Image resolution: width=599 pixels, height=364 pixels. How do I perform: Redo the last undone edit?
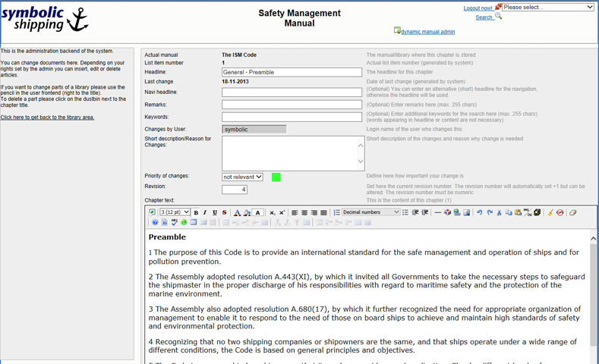point(490,212)
